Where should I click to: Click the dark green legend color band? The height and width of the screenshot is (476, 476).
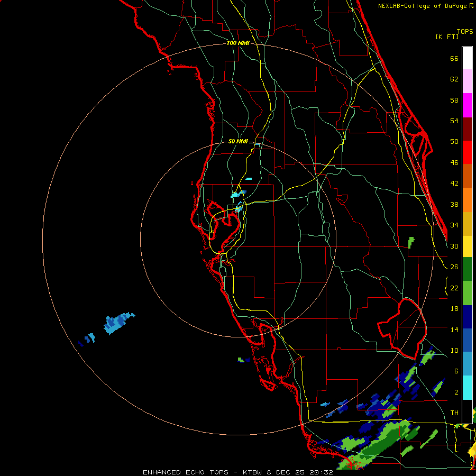[467, 269]
